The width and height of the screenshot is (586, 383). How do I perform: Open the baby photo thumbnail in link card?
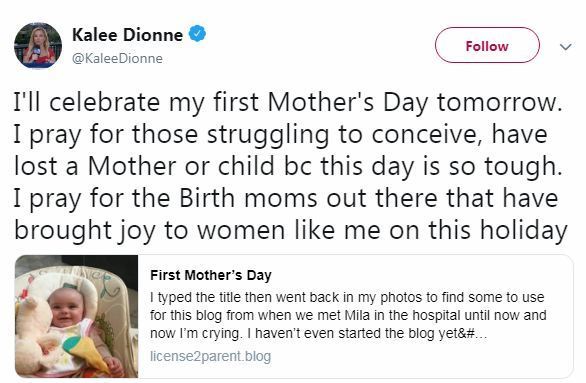(x=77, y=316)
